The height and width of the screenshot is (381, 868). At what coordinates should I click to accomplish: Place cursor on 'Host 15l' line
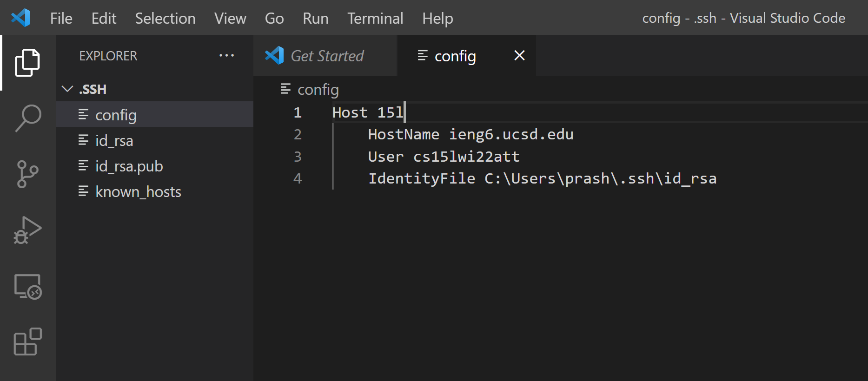[x=368, y=112]
